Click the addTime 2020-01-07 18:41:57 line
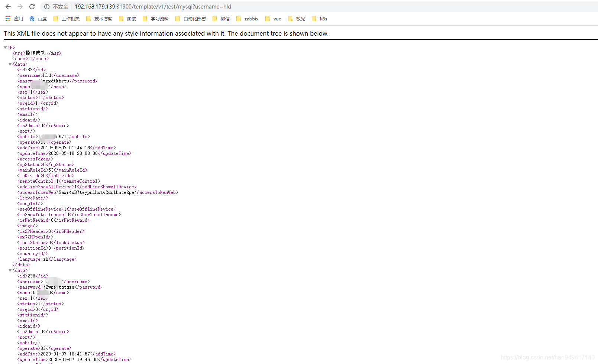Viewport: 598px width, 364px height. point(67,354)
